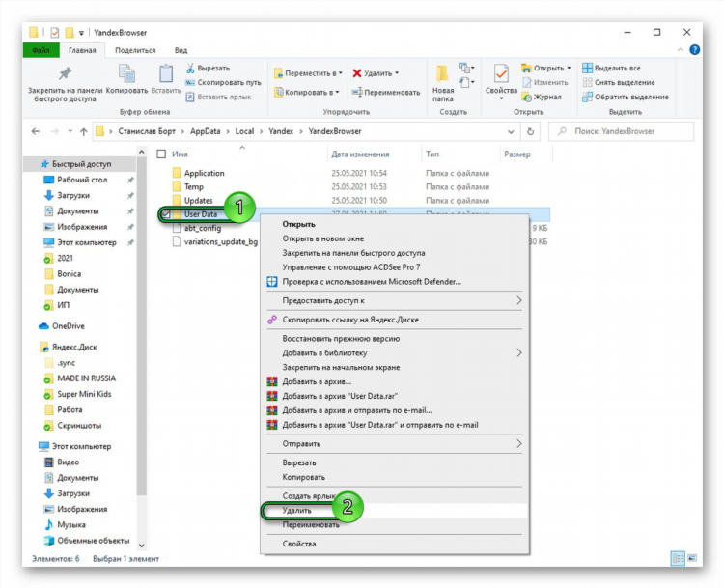Expand the address bar history dropdown
Screen dimensions: 724x588
point(511,131)
